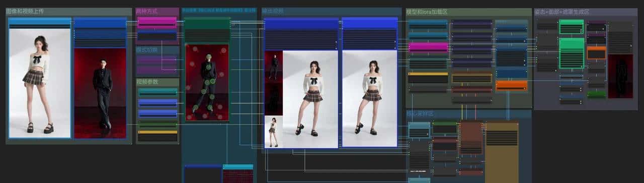644x183 pixels.
Task: Select the orange-bordered node in 姿态 group
Action: tap(596, 53)
